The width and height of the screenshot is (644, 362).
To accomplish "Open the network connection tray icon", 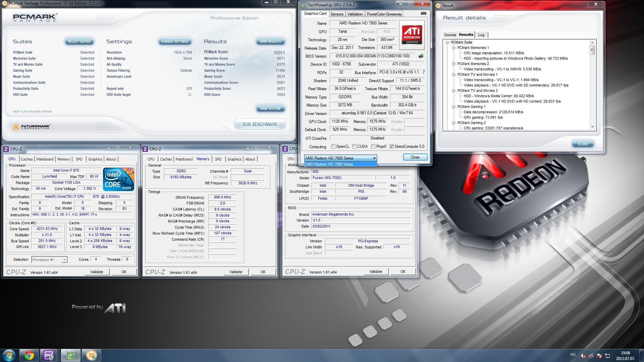I will point(607,356).
